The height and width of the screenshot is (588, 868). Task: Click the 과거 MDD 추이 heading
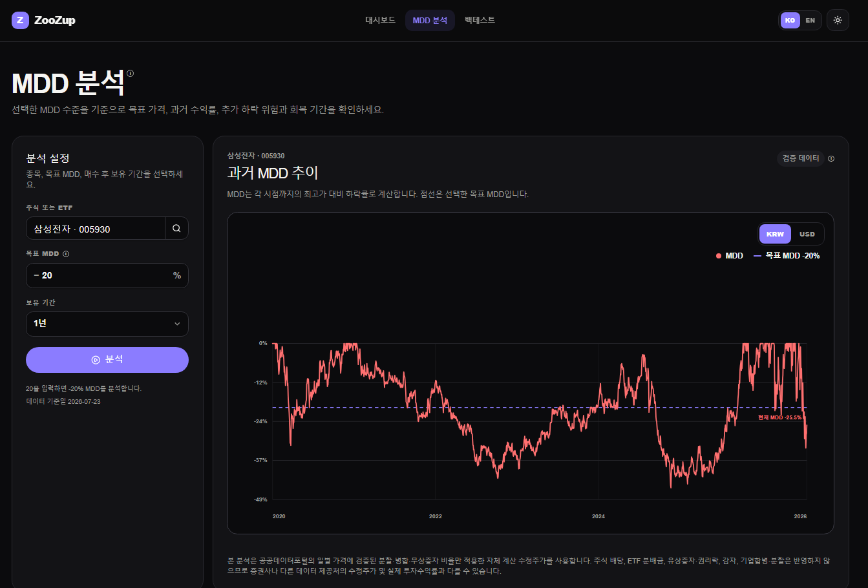point(273,173)
